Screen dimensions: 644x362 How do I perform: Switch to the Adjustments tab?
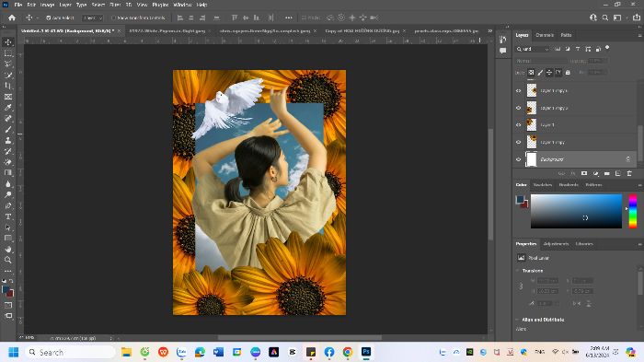[x=556, y=244]
